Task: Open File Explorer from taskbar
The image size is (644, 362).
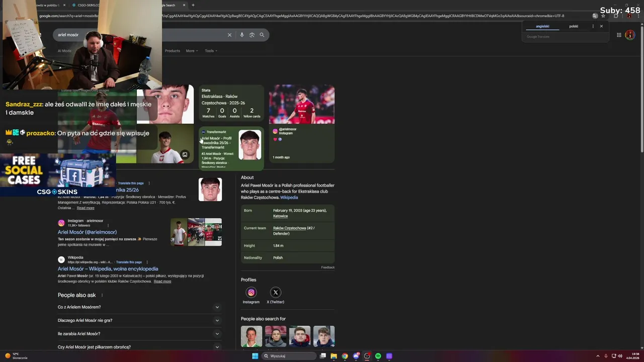Action: pyautogui.click(x=334, y=356)
